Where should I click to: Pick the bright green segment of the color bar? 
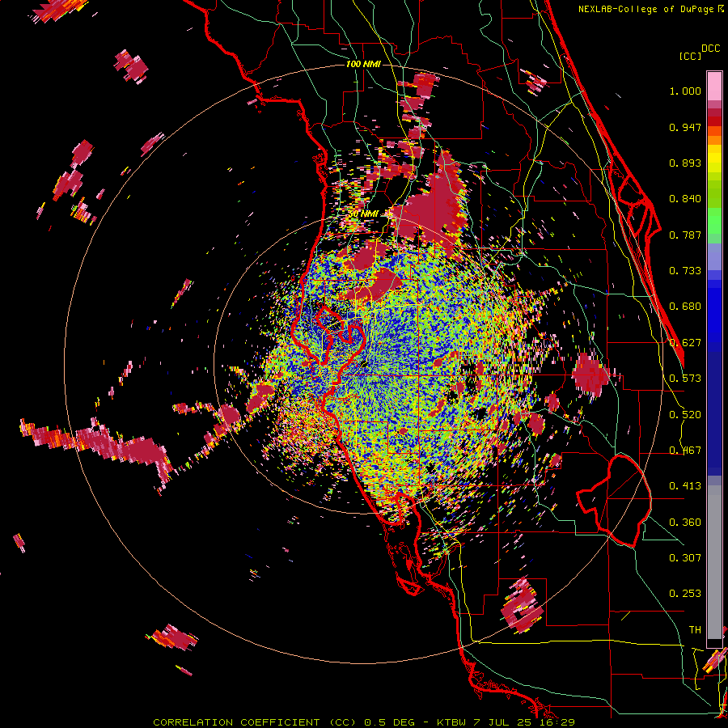(714, 221)
